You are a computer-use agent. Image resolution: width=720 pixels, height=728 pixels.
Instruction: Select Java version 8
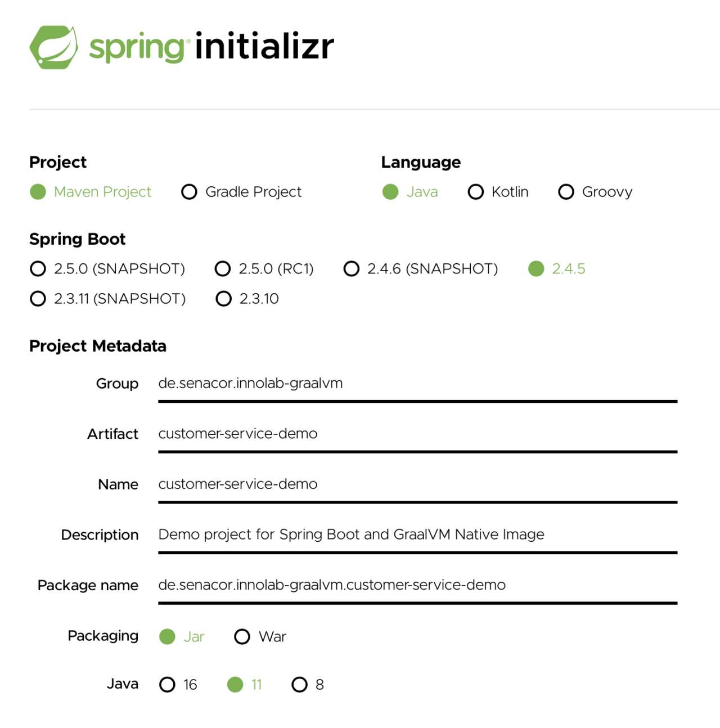coord(299,685)
